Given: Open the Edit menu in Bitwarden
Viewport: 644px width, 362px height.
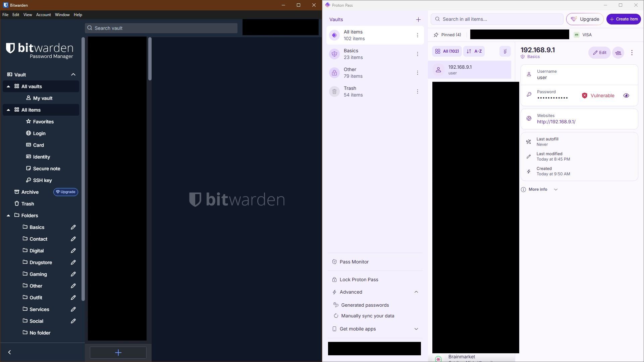Looking at the screenshot, I should (x=16, y=15).
